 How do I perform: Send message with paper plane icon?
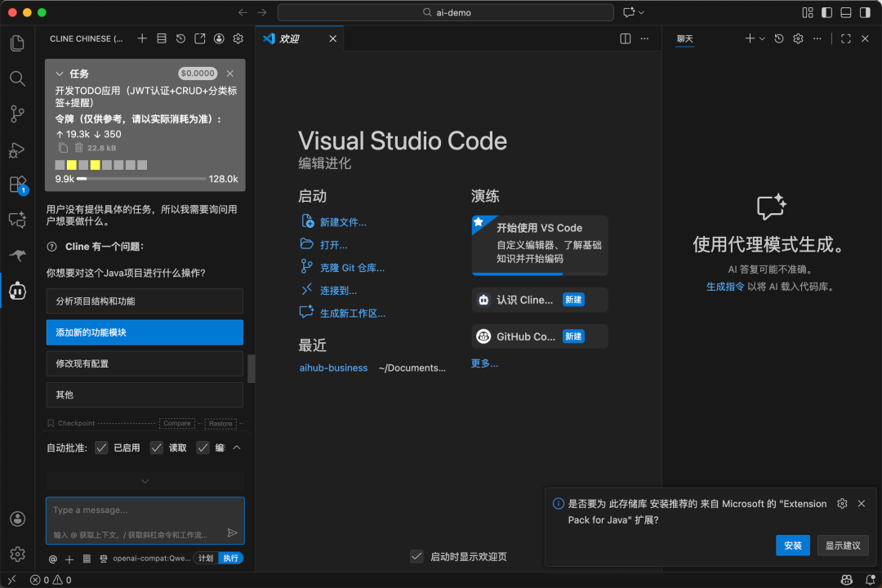(x=232, y=532)
